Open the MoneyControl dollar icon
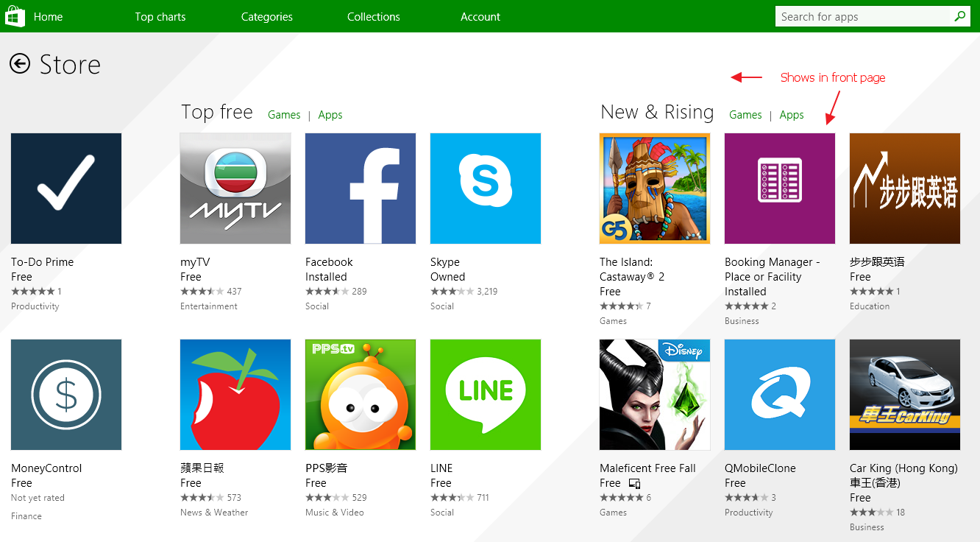The height and width of the screenshot is (542, 980). (x=66, y=395)
